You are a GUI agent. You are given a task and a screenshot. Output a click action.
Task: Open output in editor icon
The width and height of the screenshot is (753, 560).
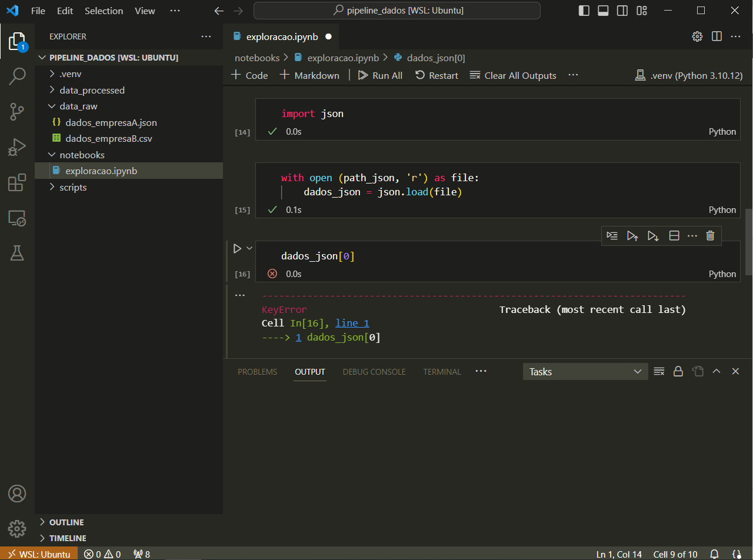point(698,371)
